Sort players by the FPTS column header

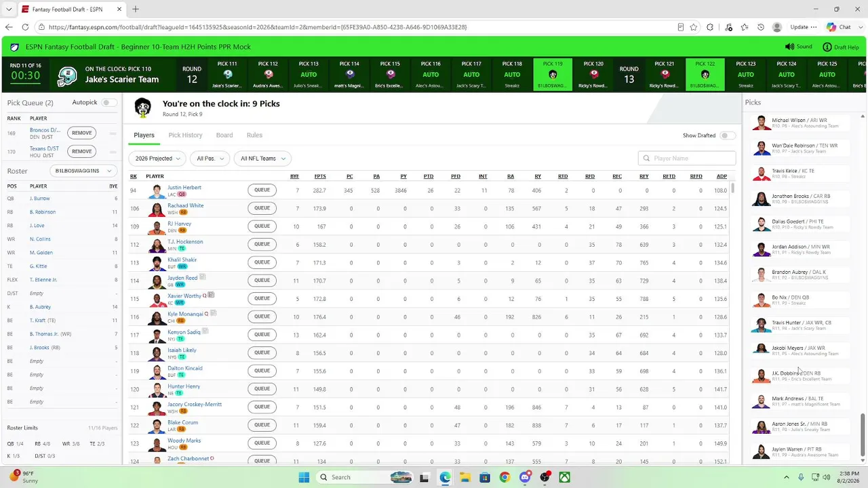coord(320,176)
